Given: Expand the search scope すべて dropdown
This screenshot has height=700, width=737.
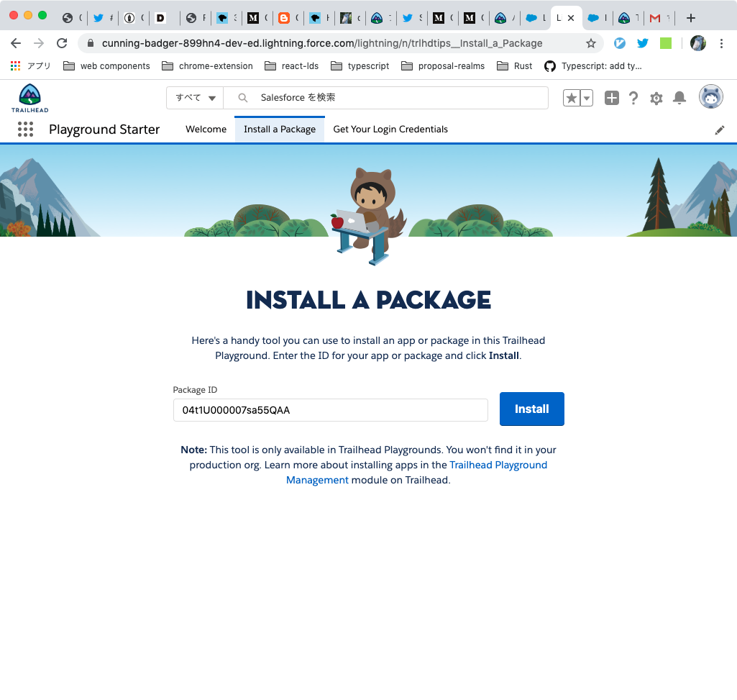Looking at the screenshot, I should [x=195, y=98].
